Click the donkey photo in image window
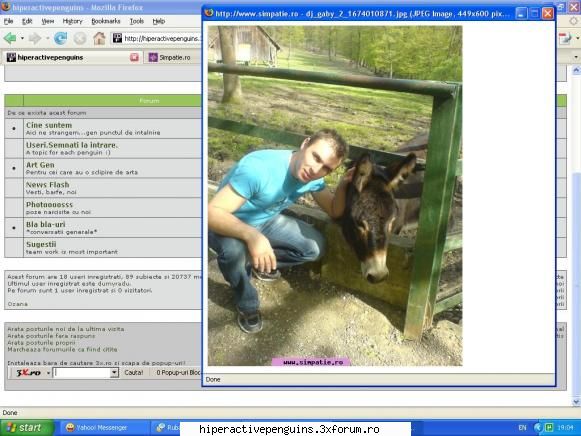This screenshot has height=436, width=581. pyautogui.click(x=335, y=196)
